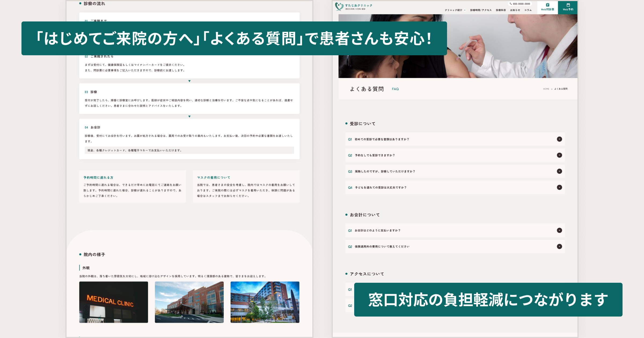The image size is (644, 338).
Task: Click the Q2 label under アクセスについて
Action: (x=350, y=306)
